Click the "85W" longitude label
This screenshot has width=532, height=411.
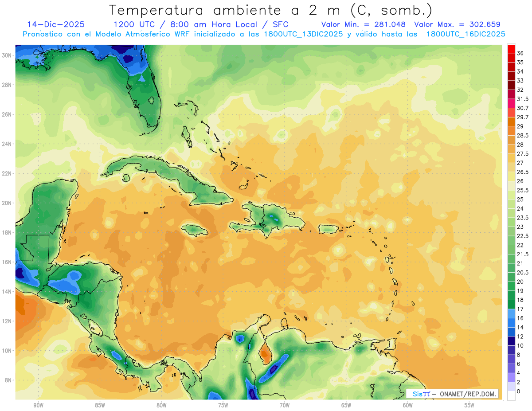click(100, 405)
